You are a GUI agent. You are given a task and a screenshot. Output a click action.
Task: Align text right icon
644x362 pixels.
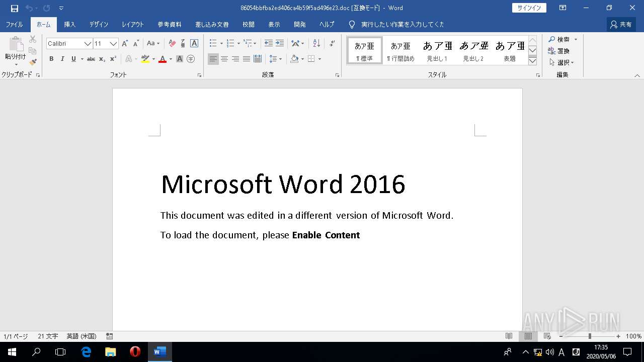pyautogui.click(x=235, y=59)
